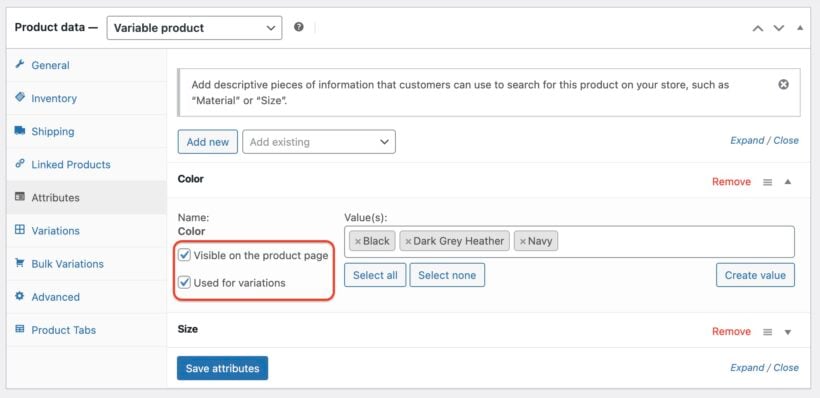Click the table icon beside Product Tabs
This screenshot has width=820, height=398.
(20, 329)
